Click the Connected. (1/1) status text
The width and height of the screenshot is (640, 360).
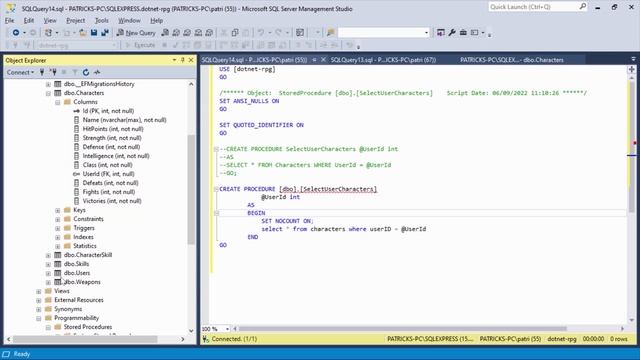(x=234, y=339)
